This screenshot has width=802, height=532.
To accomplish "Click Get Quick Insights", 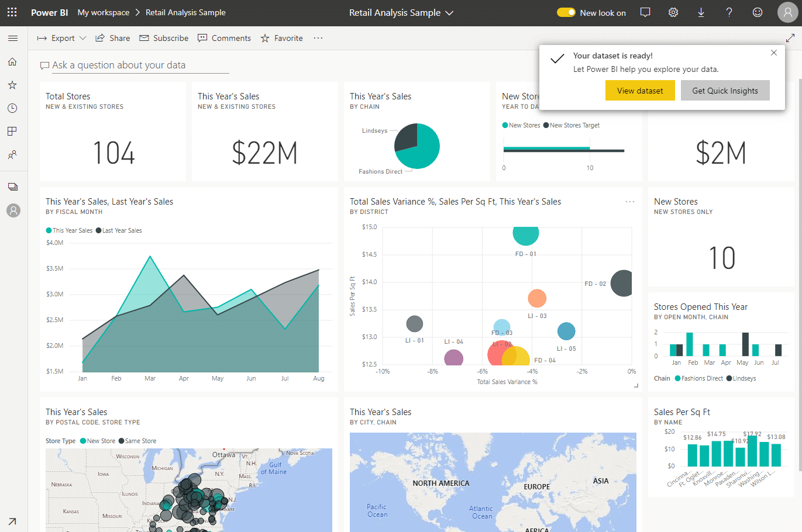I will 725,91.
